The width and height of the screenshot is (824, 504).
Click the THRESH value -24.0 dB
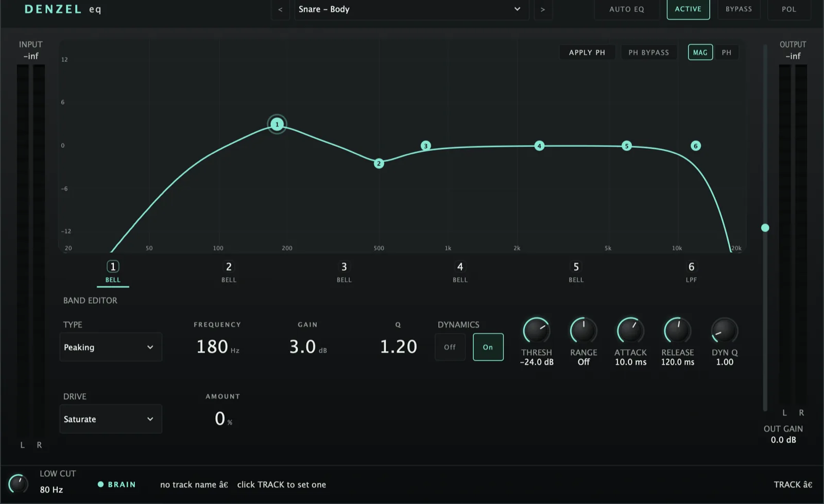[x=537, y=362]
